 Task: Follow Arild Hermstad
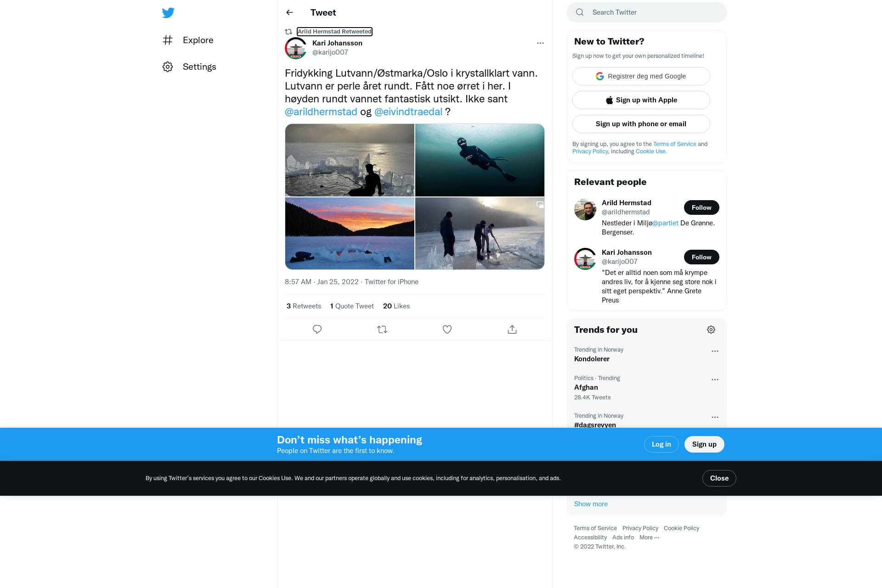coord(701,207)
